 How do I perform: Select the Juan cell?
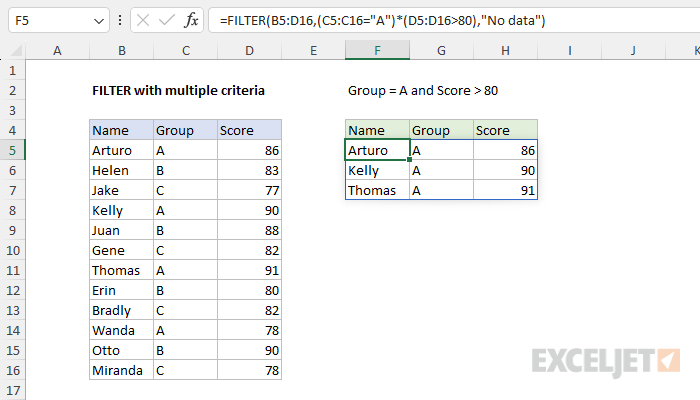tap(121, 230)
